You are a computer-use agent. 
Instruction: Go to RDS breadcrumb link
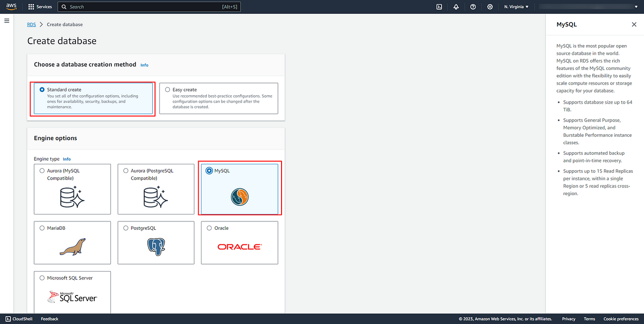31,24
